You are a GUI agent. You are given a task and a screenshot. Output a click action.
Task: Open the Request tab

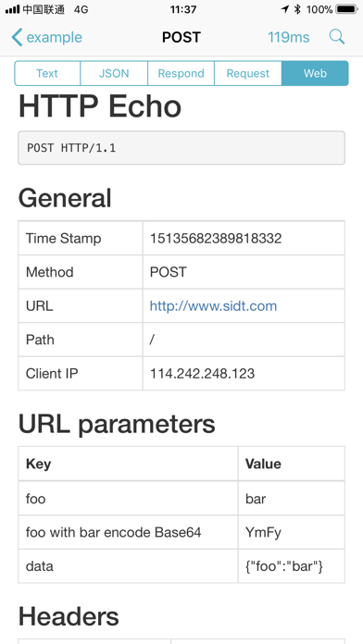pyautogui.click(x=248, y=73)
